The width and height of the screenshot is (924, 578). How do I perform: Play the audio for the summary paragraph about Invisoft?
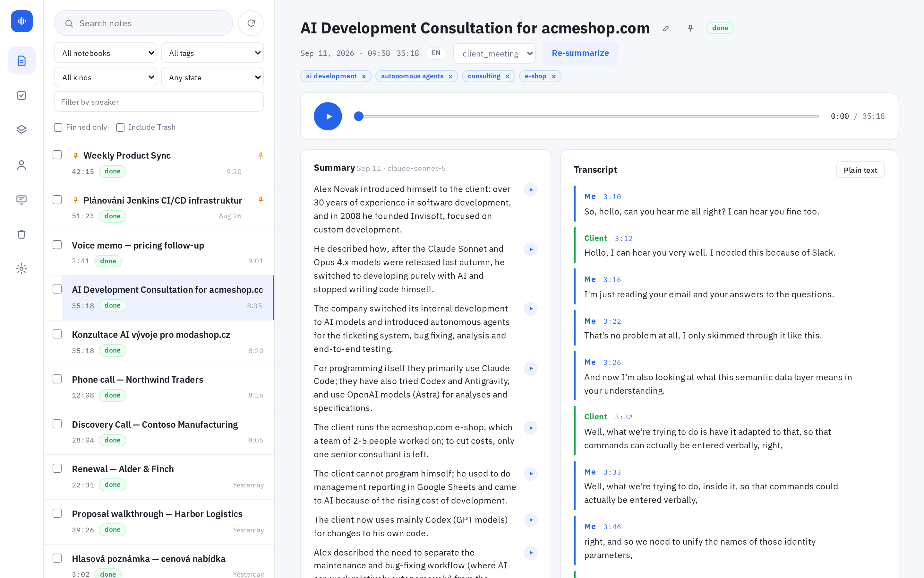pos(531,189)
